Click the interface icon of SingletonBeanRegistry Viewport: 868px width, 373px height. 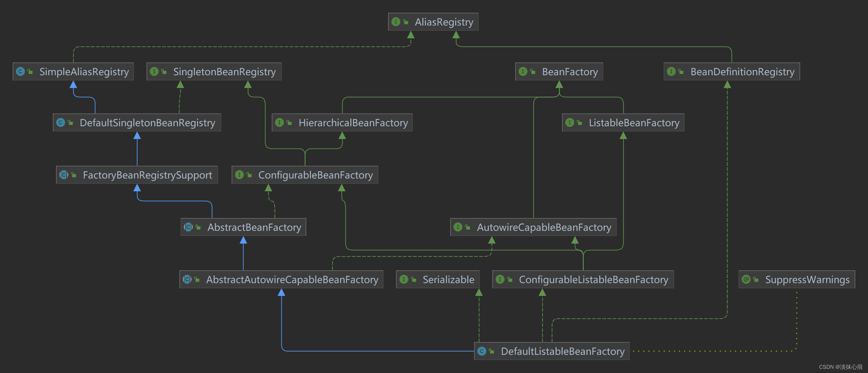coord(154,71)
